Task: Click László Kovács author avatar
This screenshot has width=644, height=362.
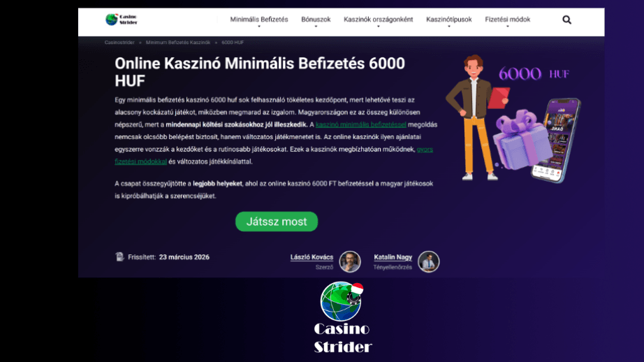Action: point(350,262)
